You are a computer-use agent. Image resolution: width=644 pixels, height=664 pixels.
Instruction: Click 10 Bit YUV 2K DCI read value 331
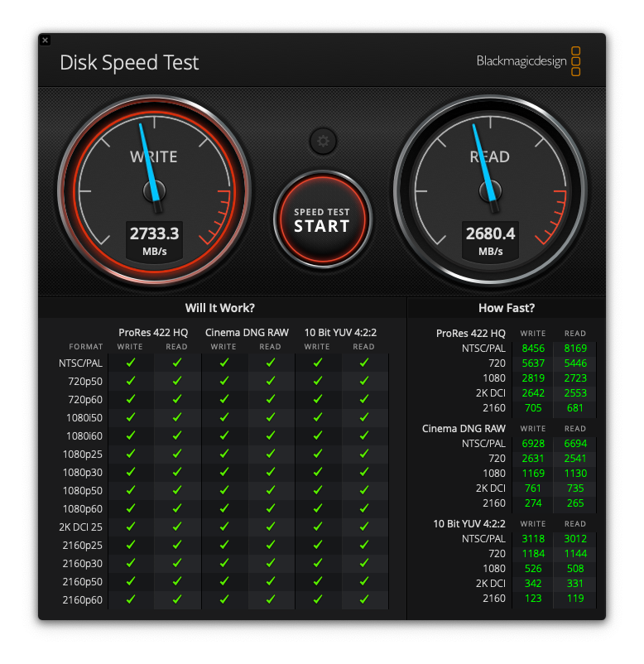coord(575,584)
